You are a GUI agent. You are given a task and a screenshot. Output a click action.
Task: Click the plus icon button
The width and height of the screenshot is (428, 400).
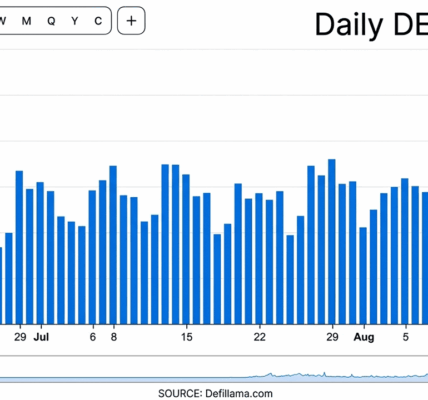click(131, 21)
